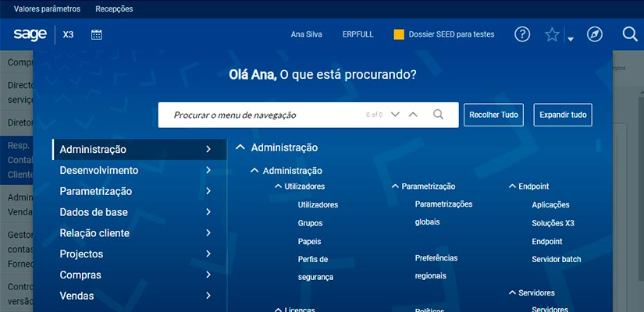Open Soluções X3

pos(553,223)
